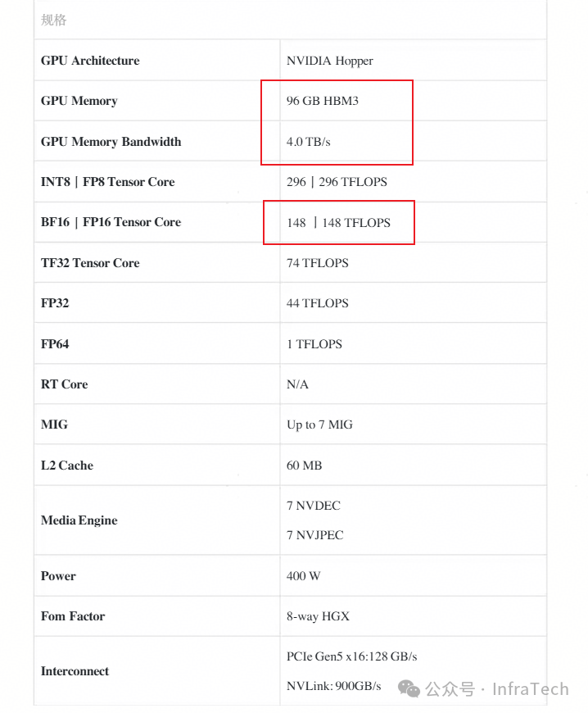588x713 pixels.
Task: Click the GPU Memory Bandwidth label
Action: click(111, 142)
